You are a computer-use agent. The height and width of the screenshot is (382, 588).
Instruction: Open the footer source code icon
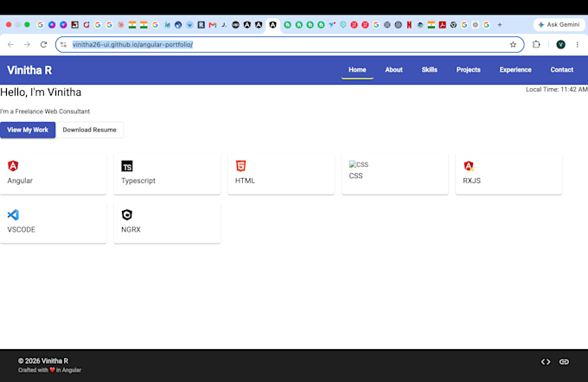pos(546,362)
